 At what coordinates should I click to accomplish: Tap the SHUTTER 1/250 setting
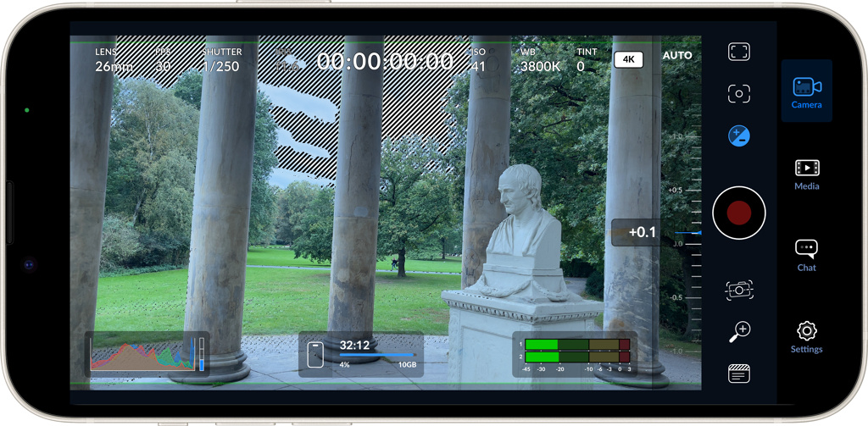tap(221, 60)
